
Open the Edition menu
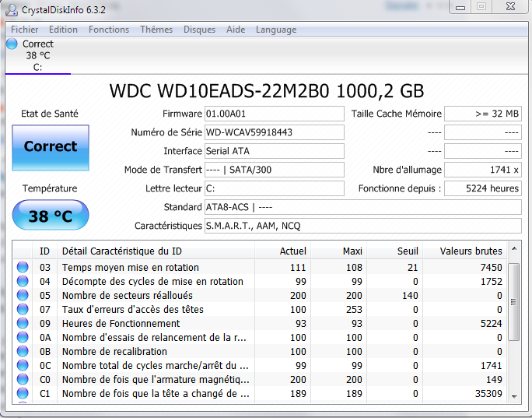(63, 30)
